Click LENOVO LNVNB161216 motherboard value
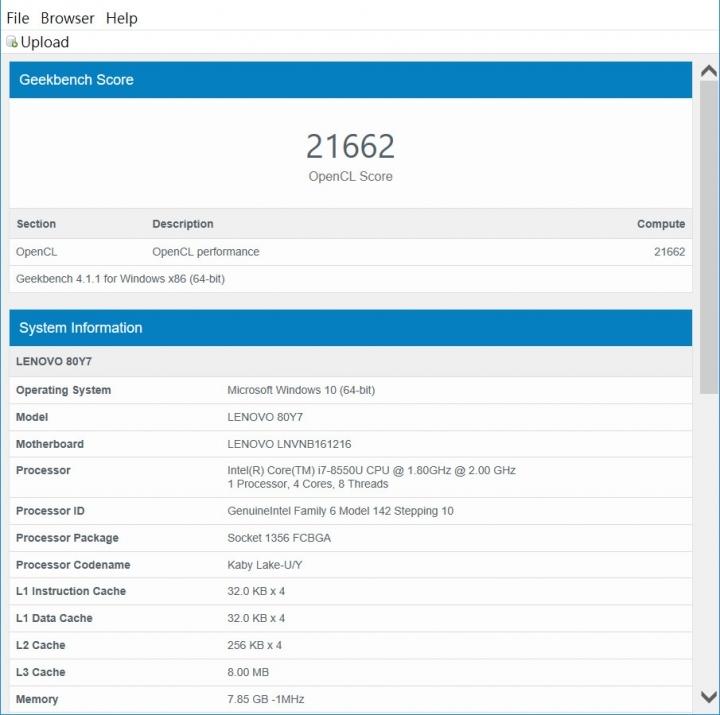The height and width of the screenshot is (715, 720). coord(289,444)
